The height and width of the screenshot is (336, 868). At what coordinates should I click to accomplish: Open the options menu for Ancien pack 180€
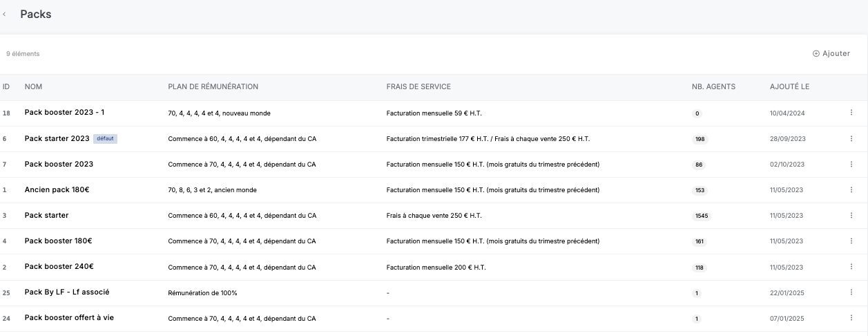coord(851,190)
